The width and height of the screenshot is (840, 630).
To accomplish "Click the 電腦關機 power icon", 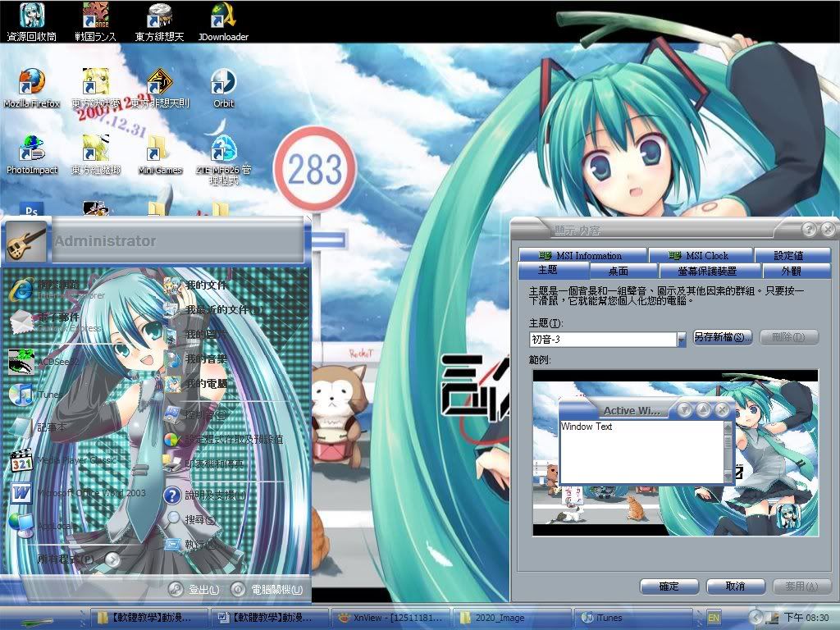I will click(238, 589).
